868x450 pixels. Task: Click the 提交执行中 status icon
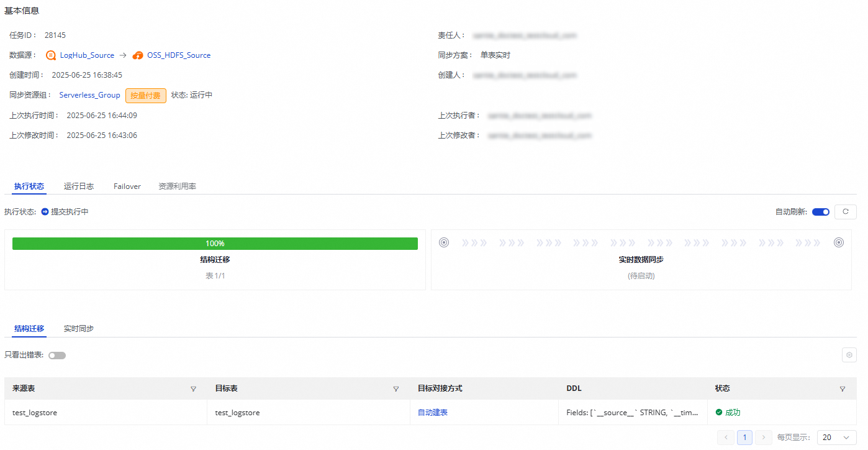pos(45,212)
